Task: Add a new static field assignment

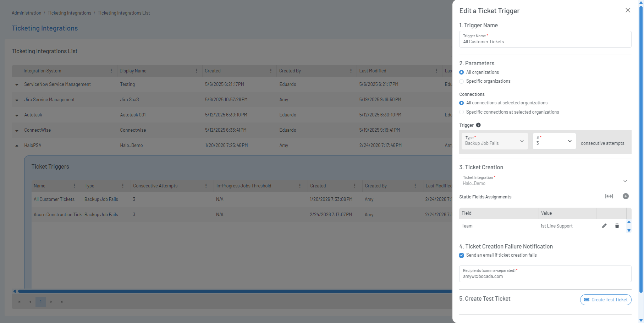Action: click(x=626, y=196)
